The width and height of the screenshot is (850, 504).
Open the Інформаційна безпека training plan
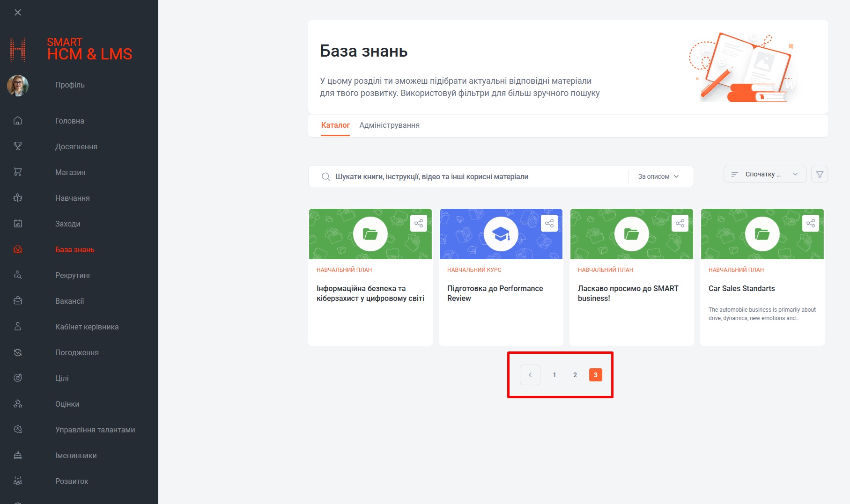pos(370,293)
